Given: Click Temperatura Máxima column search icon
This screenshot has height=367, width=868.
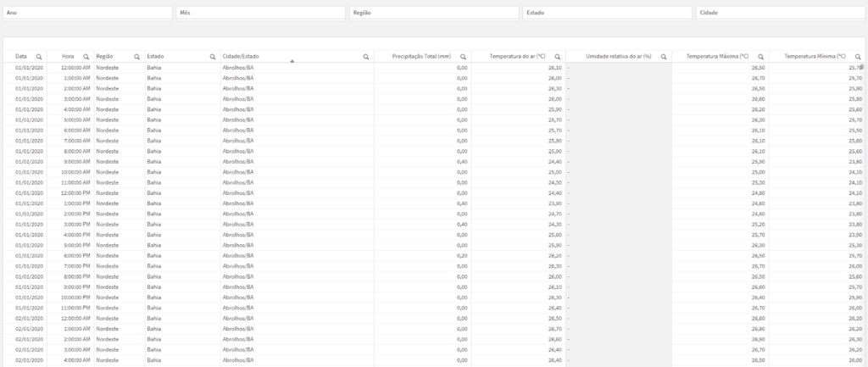Looking at the screenshot, I should pos(760,57).
